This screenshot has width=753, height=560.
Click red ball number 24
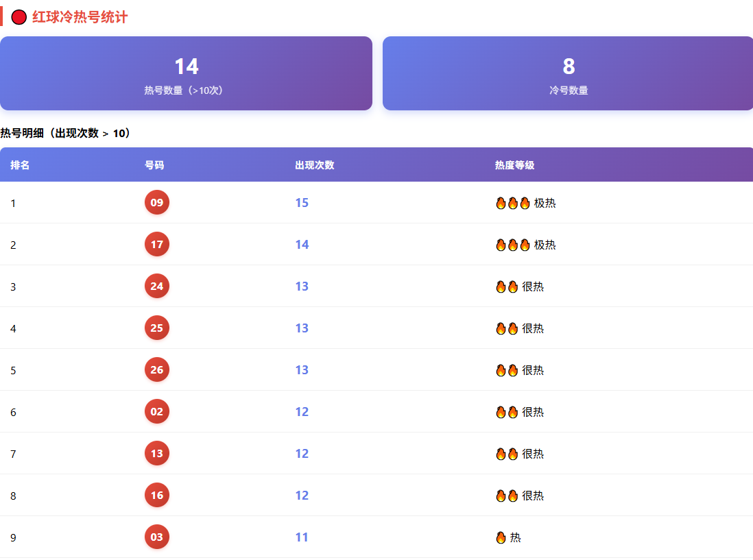[157, 286]
